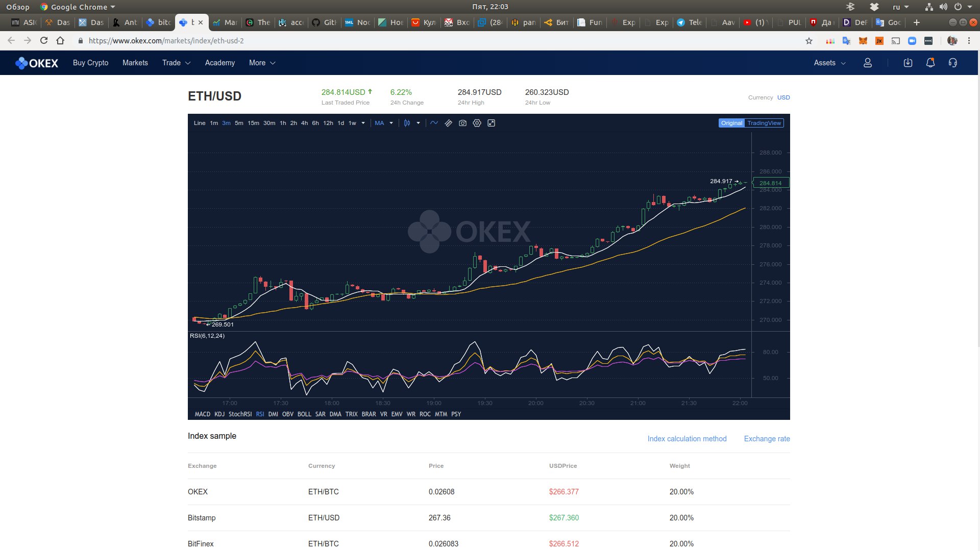The image size is (980, 551).
Task: Click the download app icon
Action: coord(908,63)
